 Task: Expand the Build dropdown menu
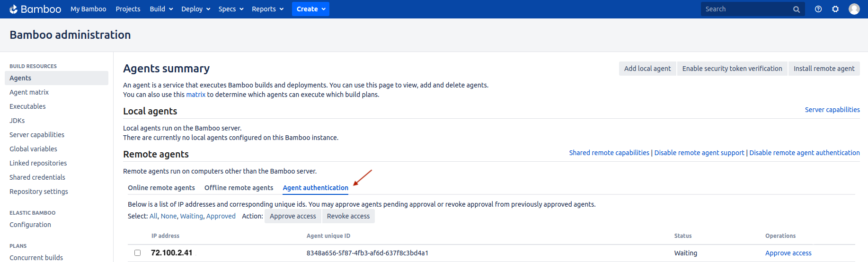161,9
